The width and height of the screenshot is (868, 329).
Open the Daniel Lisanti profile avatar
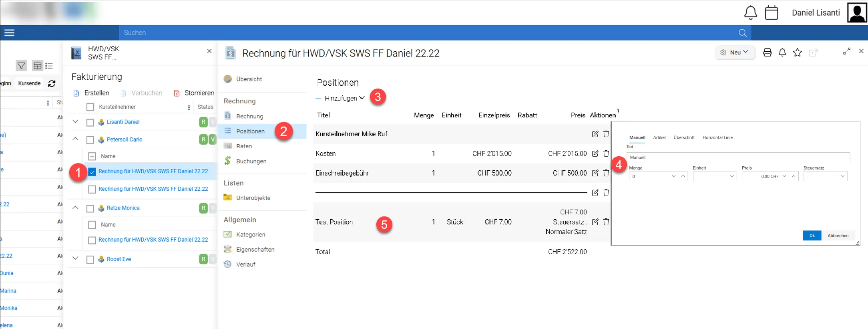click(857, 12)
